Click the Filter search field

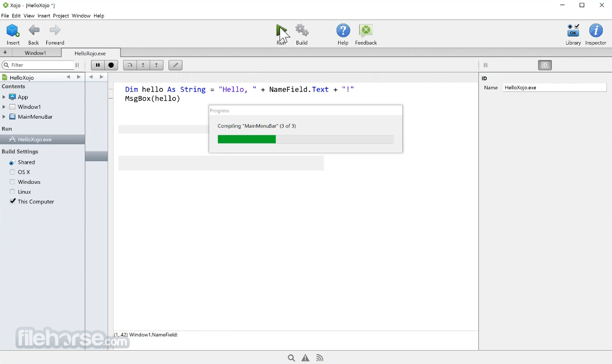click(38, 65)
